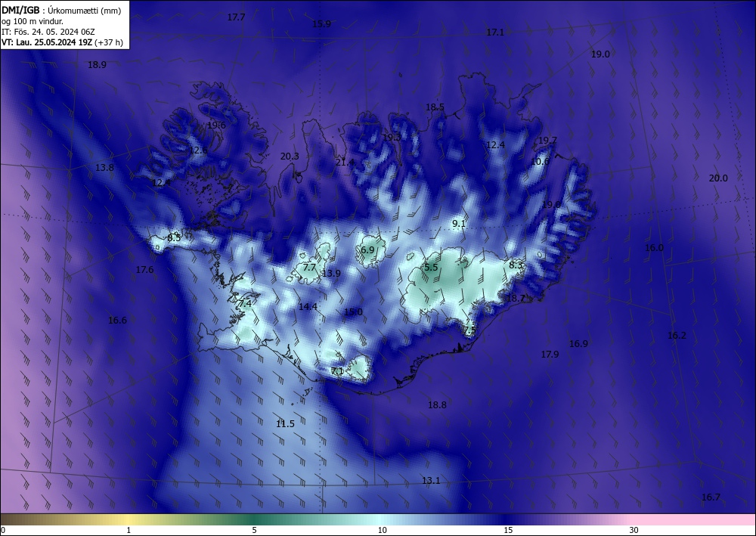
Task: Click the 7.7 value label
Action: coord(309,268)
